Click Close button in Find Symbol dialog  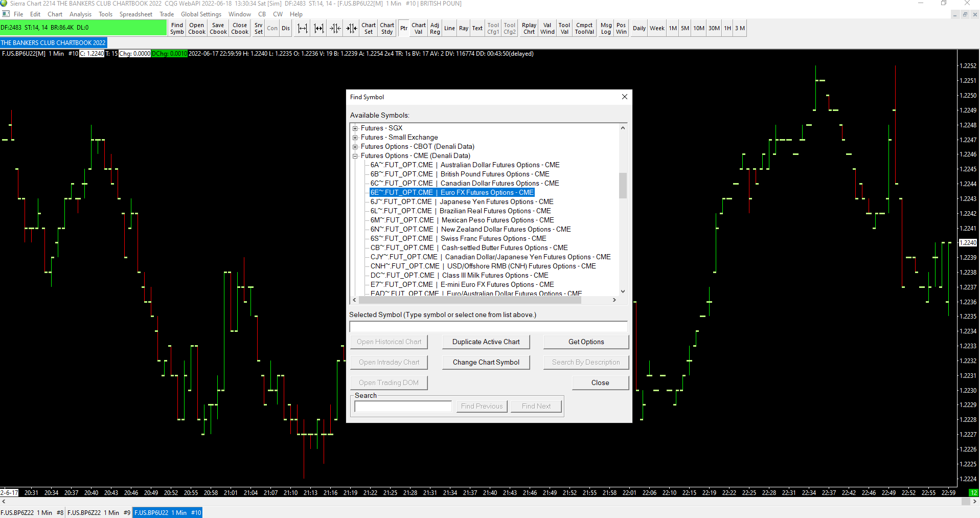coord(600,382)
